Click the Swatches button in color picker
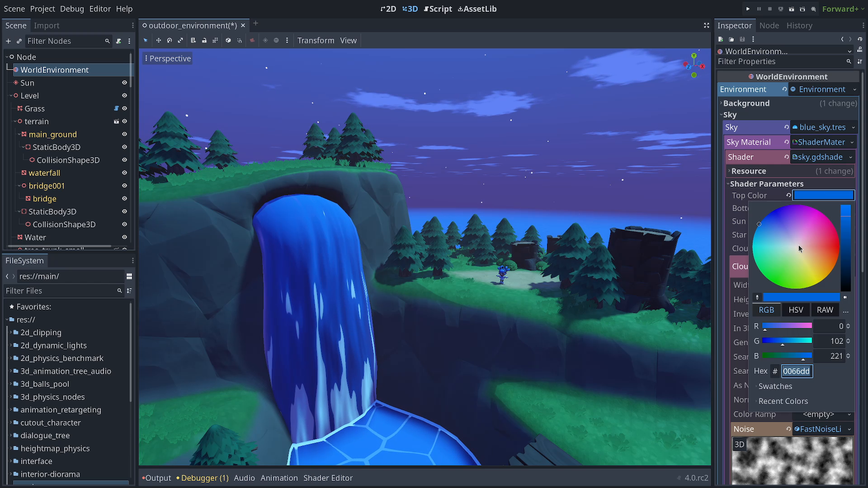The width and height of the screenshot is (868, 488). click(x=775, y=386)
